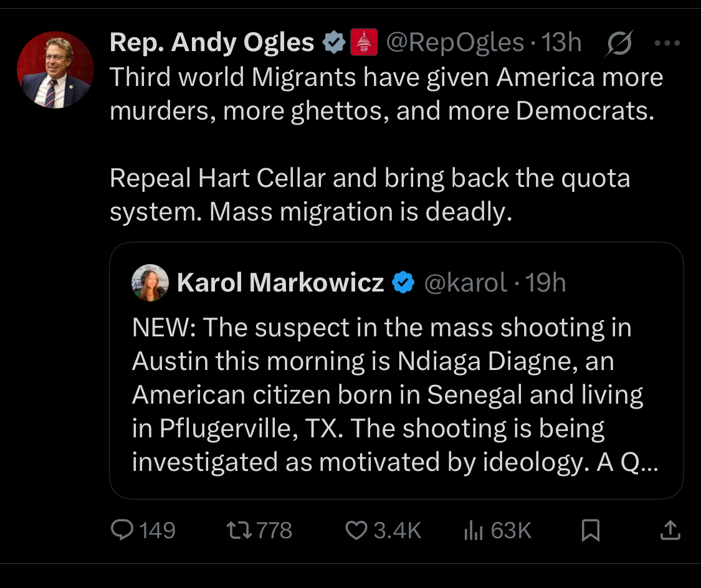Tap the share upload icon

pyautogui.click(x=669, y=530)
